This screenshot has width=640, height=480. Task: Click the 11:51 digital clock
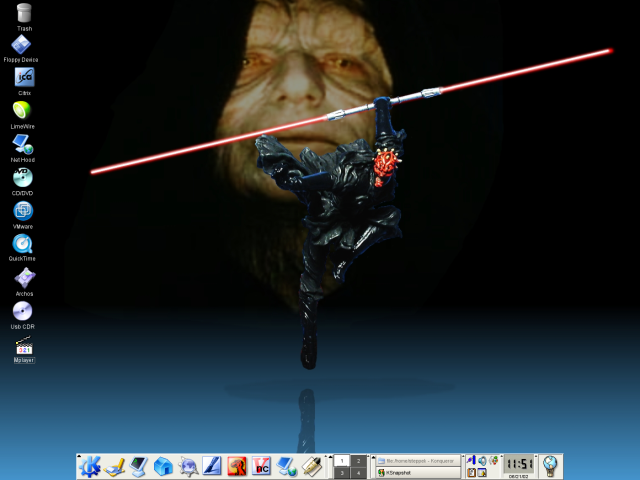518,464
